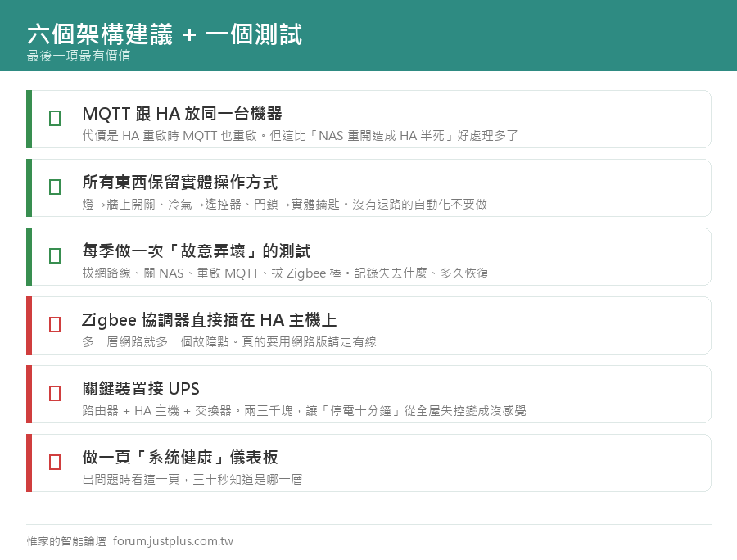Click the title Zigbee 協調器直接插在 HA 主機上

click(x=209, y=320)
